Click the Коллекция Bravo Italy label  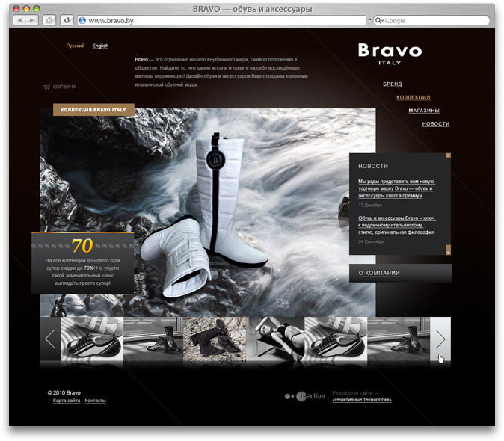pyautogui.click(x=93, y=110)
